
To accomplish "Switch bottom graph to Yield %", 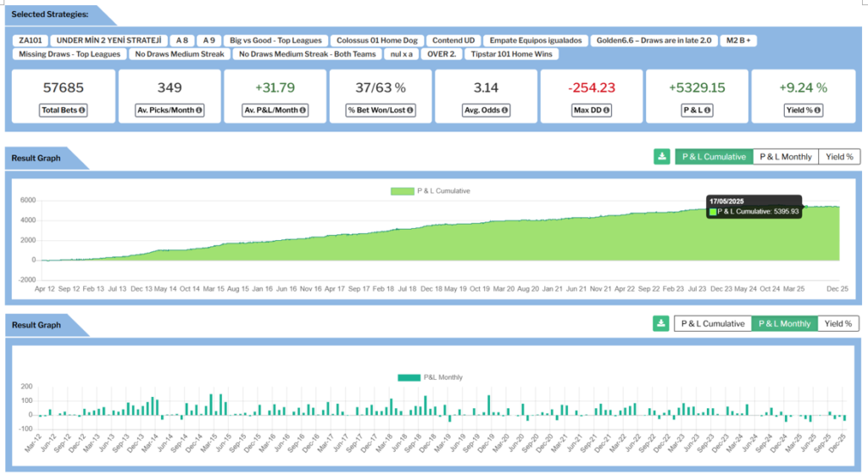I will tap(838, 323).
